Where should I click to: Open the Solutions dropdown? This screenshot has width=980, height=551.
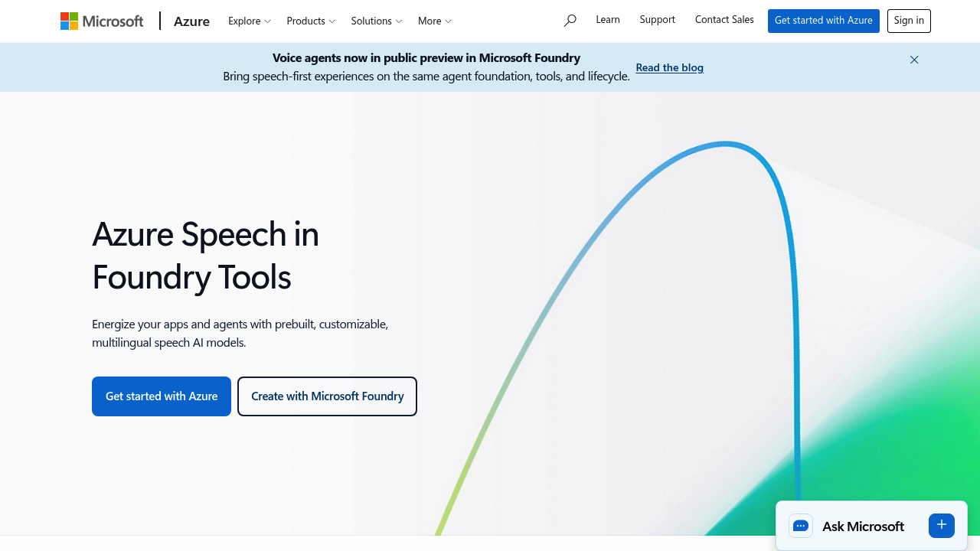(x=377, y=21)
